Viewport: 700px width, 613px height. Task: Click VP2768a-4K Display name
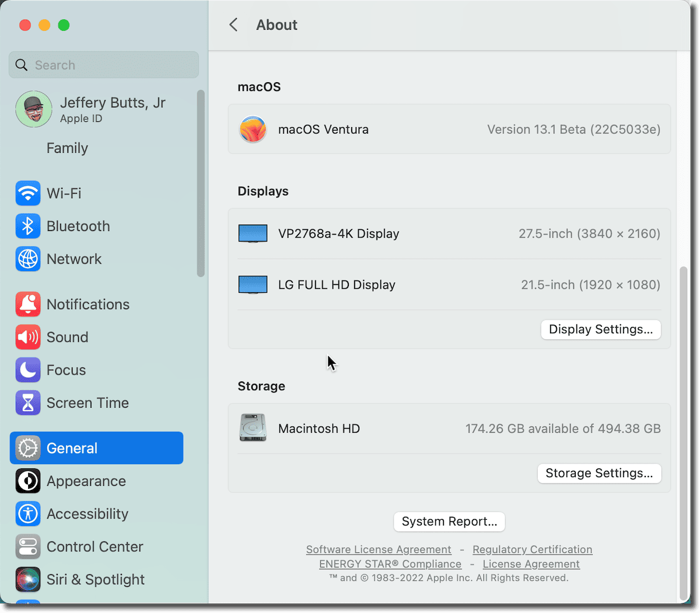click(339, 234)
